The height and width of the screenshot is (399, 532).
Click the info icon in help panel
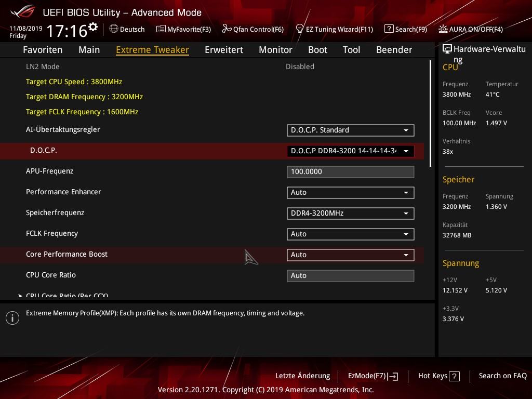[x=12, y=318]
